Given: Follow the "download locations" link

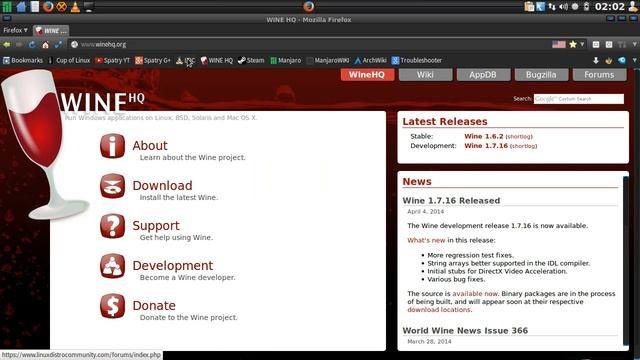Looking at the screenshot, I should pos(439,310).
